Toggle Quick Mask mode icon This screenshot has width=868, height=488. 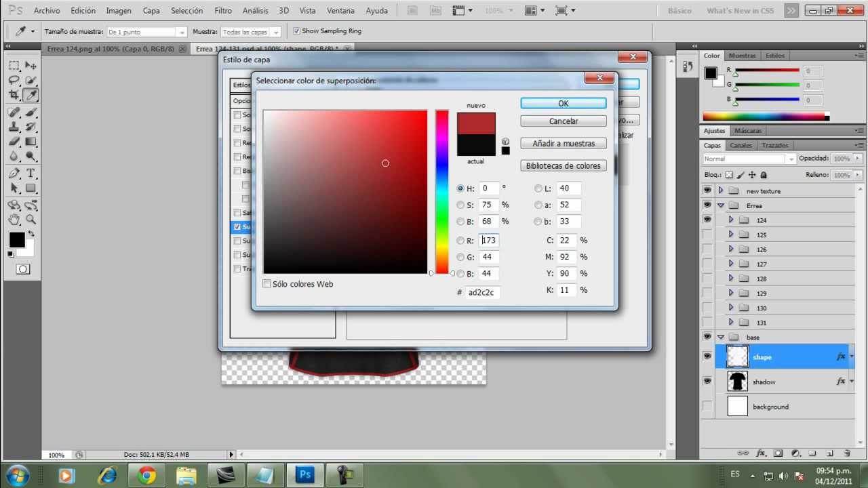(x=23, y=269)
